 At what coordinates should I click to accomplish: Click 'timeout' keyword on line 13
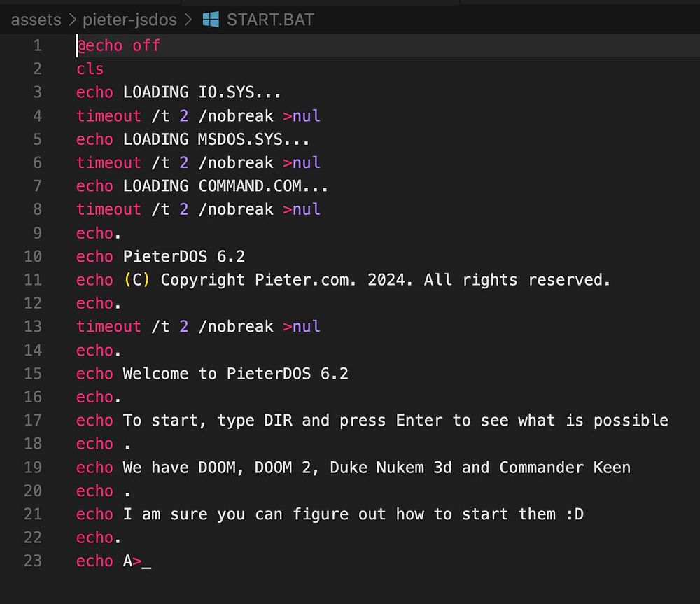(x=108, y=326)
